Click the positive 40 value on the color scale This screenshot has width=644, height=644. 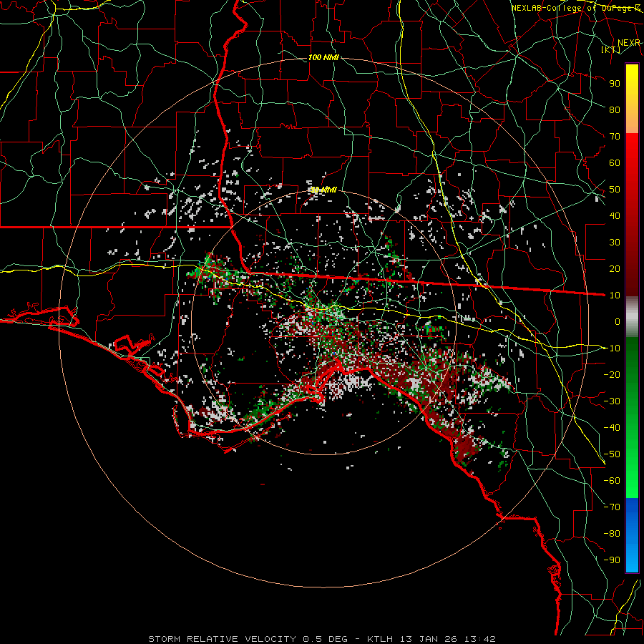click(615, 215)
